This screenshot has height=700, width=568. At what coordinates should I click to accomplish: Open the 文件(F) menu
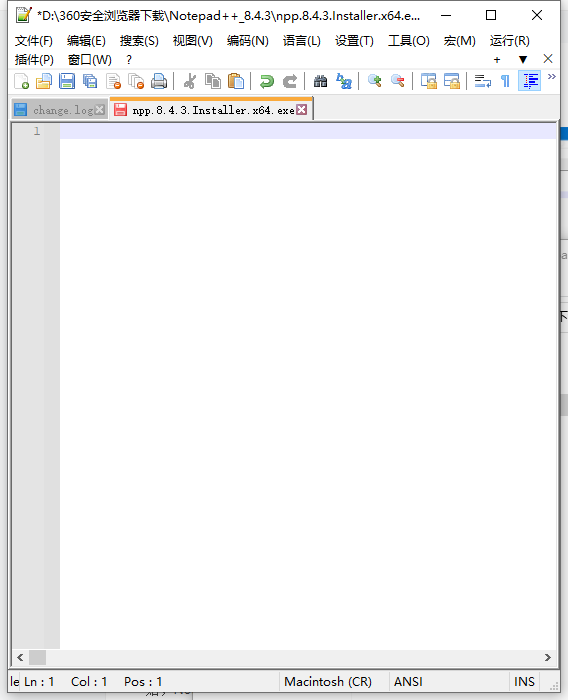(x=33, y=41)
